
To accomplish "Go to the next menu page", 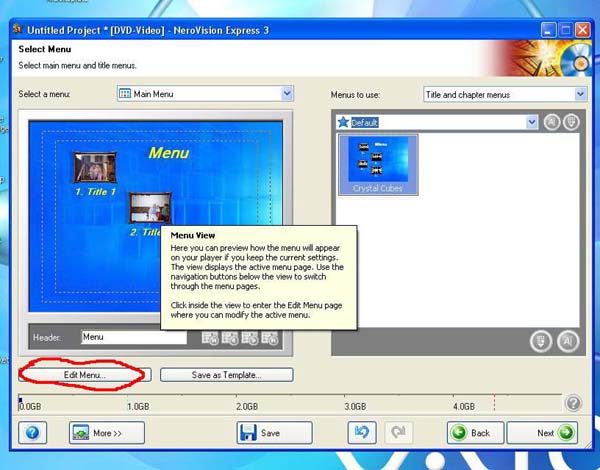I will click(x=250, y=338).
